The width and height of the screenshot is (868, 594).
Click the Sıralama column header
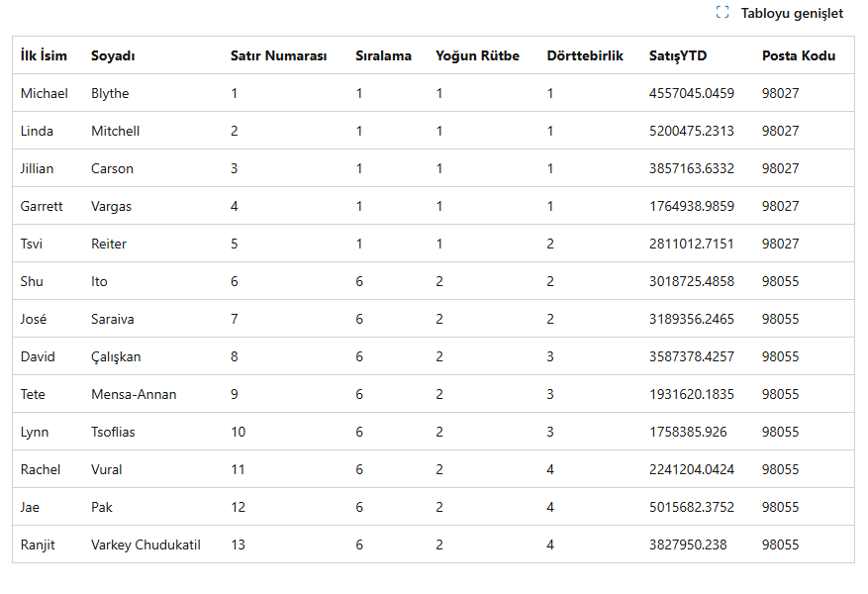point(383,55)
